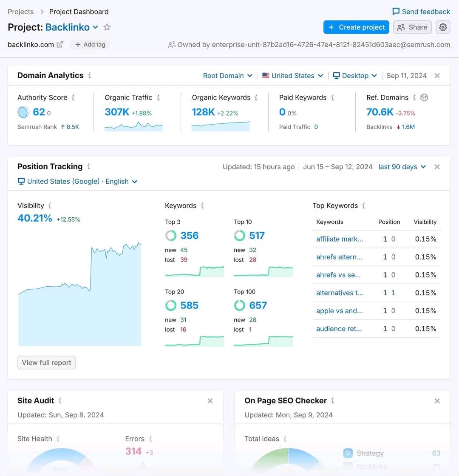The height and width of the screenshot is (476, 459).
Task: Open the Root Domain dropdown
Action: [227, 76]
